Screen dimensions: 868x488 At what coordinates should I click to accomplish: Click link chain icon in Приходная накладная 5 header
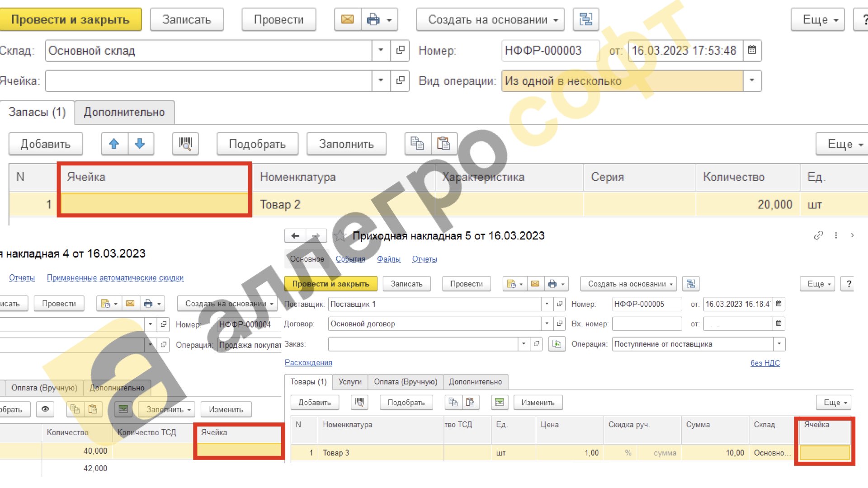818,235
